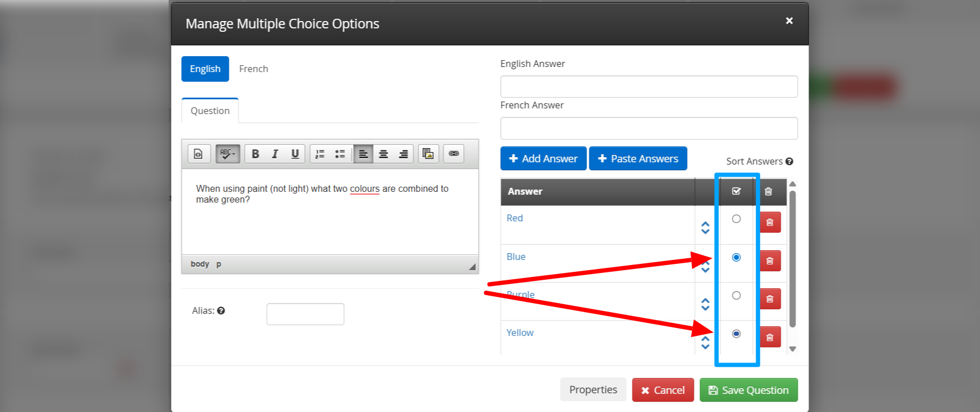Delete the Red answer row

pyautogui.click(x=770, y=222)
